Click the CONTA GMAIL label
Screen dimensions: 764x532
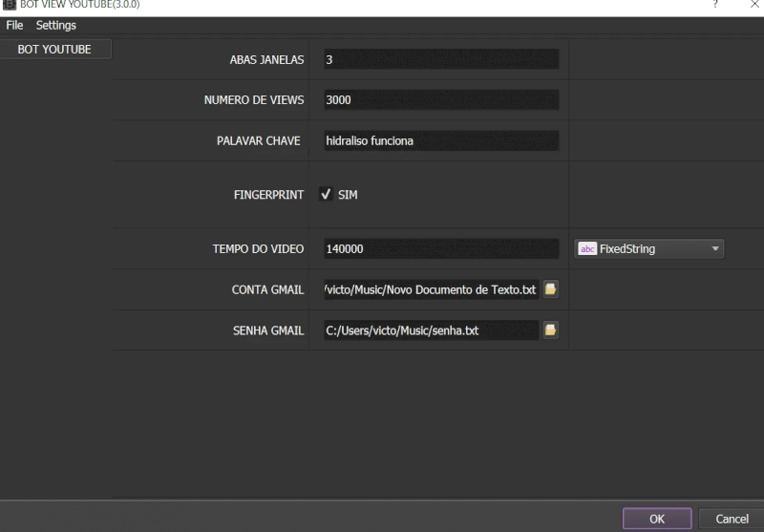tap(267, 289)
